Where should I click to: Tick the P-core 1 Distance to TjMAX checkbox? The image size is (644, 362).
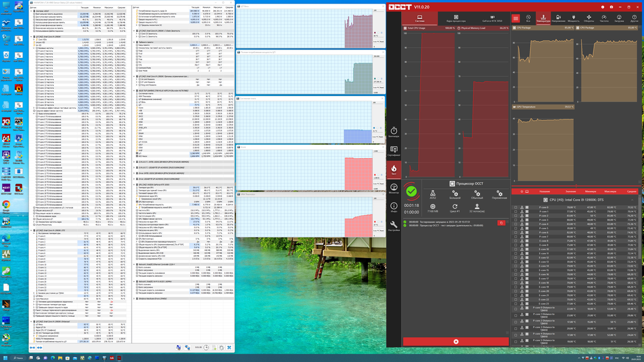tap(516, 316)
